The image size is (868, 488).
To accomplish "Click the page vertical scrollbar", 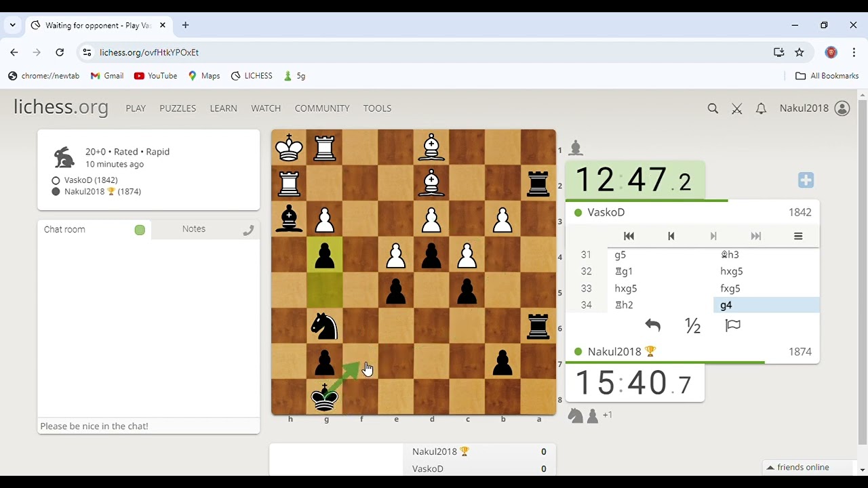I will point(862,271).
